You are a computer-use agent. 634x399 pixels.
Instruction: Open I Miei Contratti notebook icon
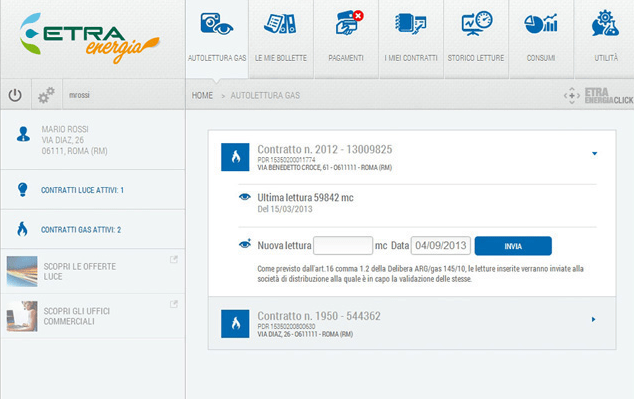410,23
